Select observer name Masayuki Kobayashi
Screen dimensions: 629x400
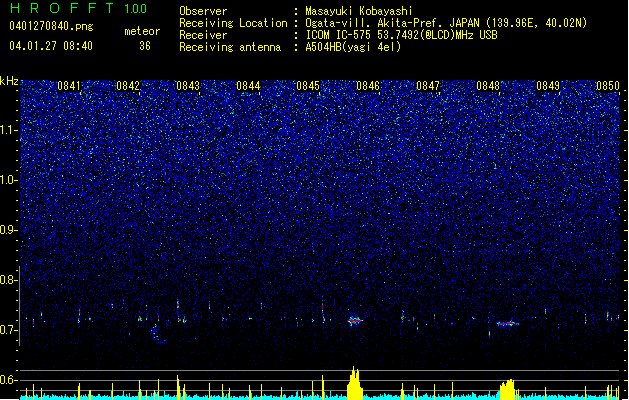point(359,11)
